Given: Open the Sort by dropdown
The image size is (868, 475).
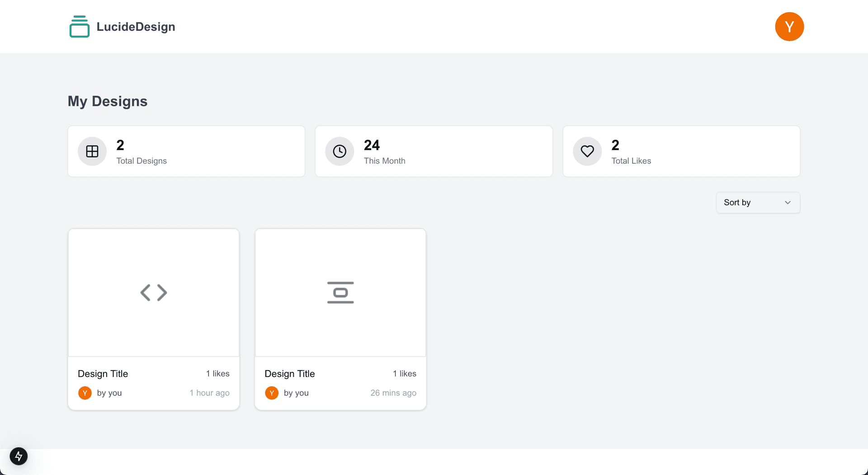Looking at the screenshot, I should (x=758, y=202).
